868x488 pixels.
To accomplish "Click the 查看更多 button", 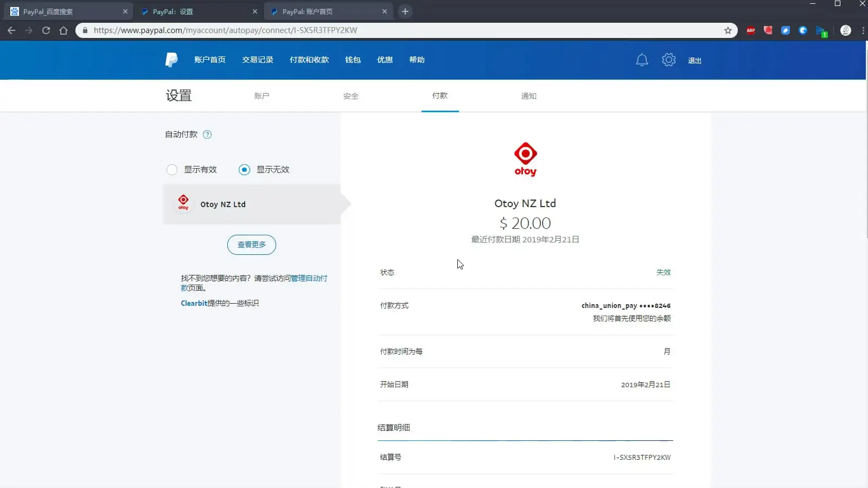I will 252,245.
